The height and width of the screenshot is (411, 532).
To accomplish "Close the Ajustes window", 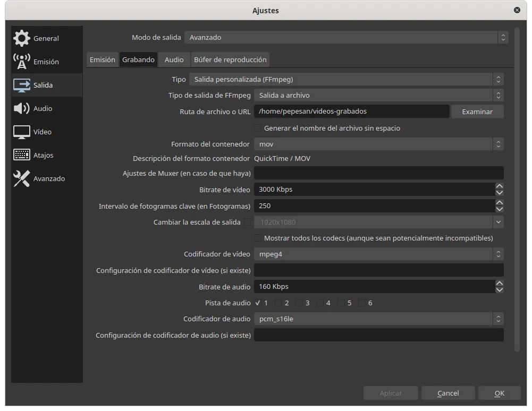I will point(517,10).
